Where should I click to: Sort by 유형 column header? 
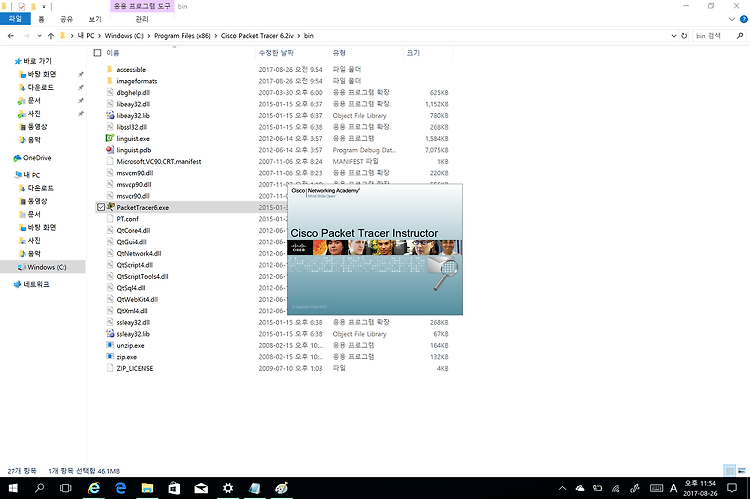[x=339, y=53]
